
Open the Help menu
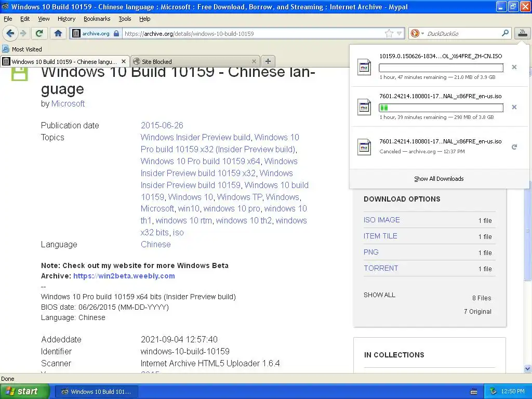point(144,19)
